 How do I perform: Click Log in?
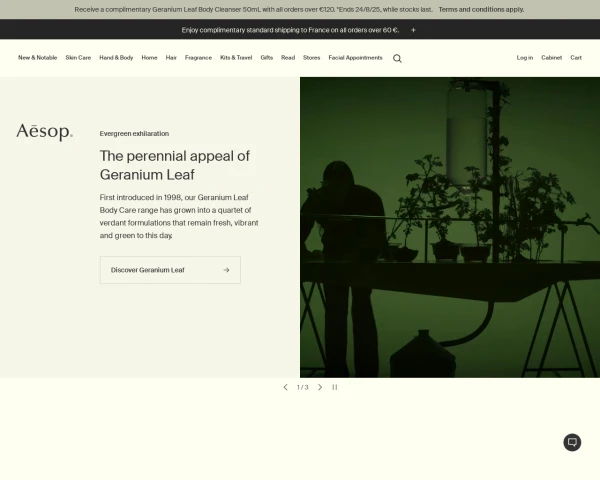[525, 58]
